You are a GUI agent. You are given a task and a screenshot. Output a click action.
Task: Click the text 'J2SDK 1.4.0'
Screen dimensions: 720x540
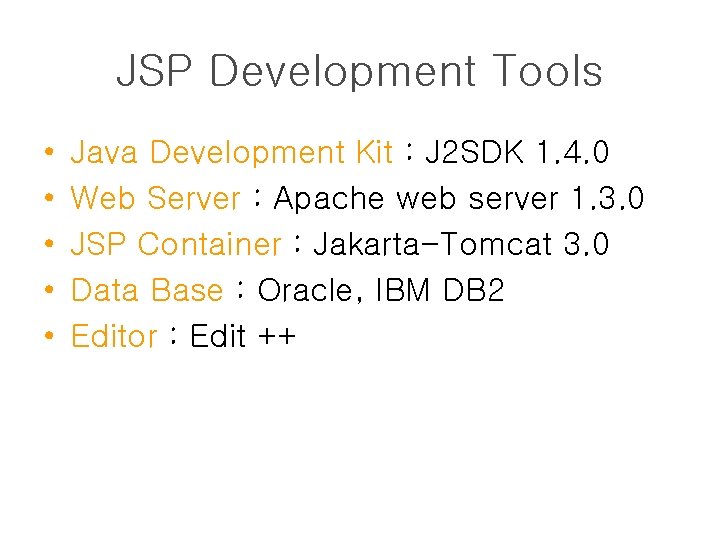518,152
